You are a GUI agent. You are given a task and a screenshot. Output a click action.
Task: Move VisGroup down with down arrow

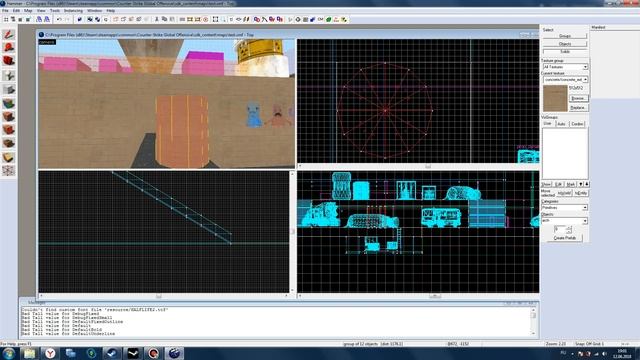tap(581, 184)
